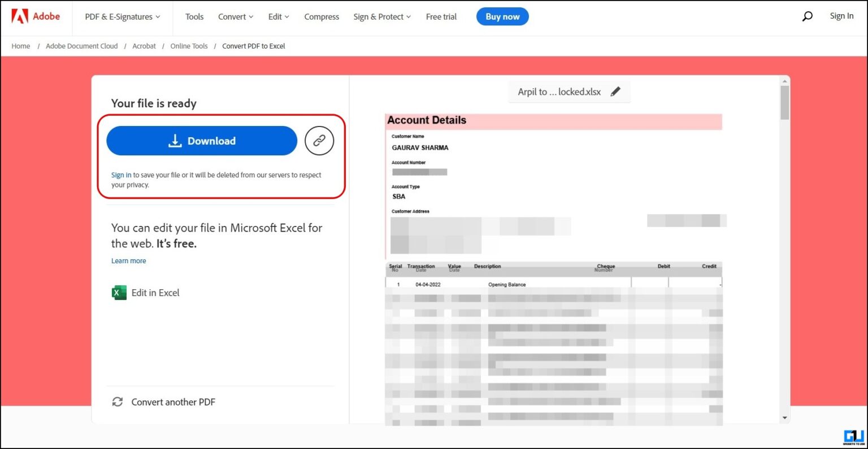The image size is (868, 449).
Task: Click the Buy now button
Action: tap(502, 16)
